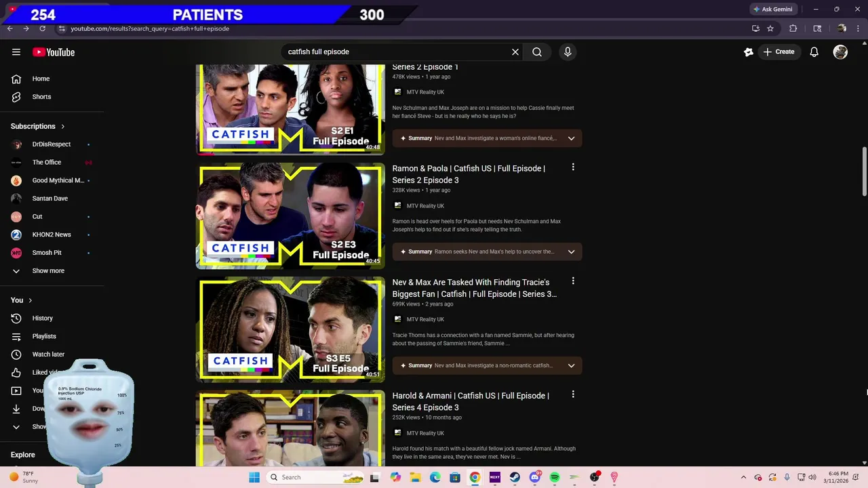The width and height of the screenshot is (868, 488).
Task: Expand the Subscriptions section header
Action: click(x=38, y=126)
